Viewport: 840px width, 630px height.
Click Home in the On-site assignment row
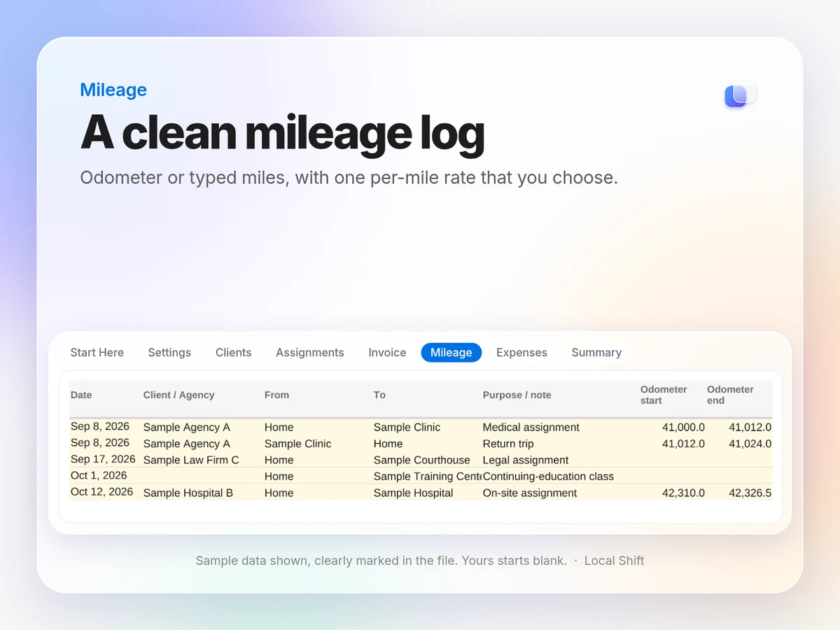[279, 493]
